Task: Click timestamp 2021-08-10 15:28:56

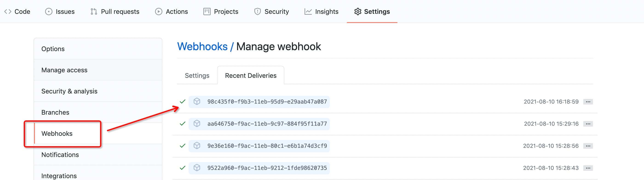Action: [551, 146]
